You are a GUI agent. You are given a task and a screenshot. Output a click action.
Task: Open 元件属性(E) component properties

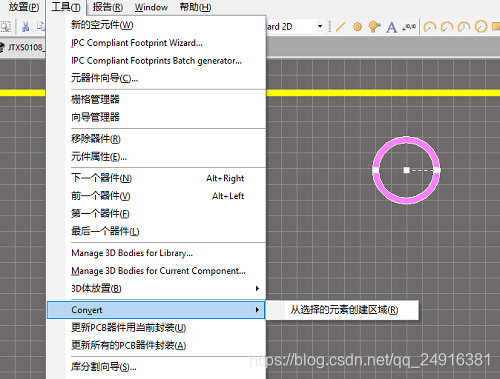156,156
